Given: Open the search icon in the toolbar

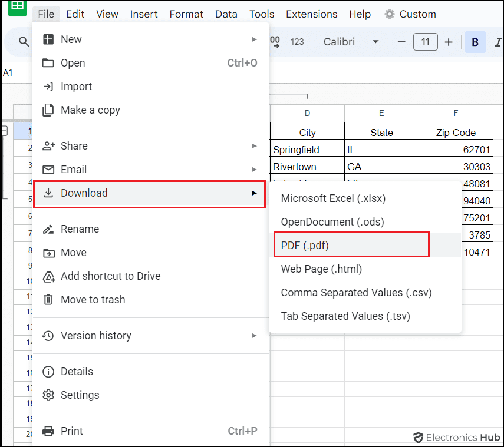Looking at the screenshot, I should tap(24, 42).
